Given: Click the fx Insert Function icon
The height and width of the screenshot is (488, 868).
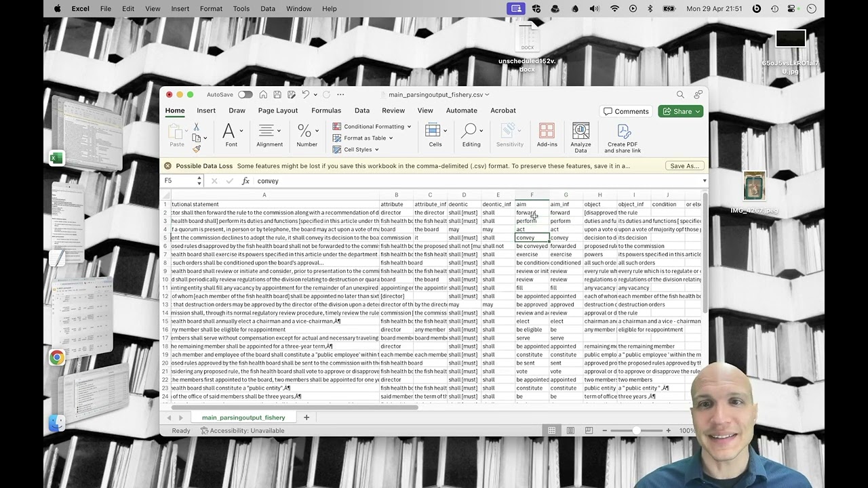Looking at the screenshot, I should point(245,181).
